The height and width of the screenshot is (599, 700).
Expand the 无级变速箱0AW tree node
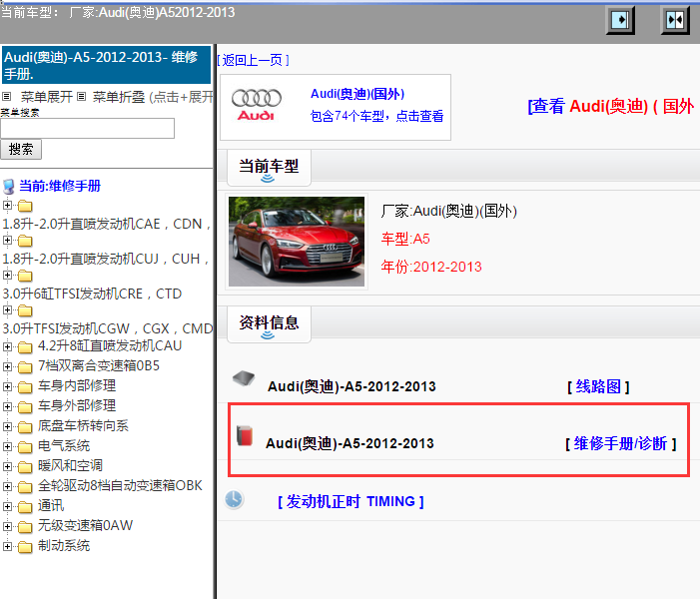pos(7,526)
